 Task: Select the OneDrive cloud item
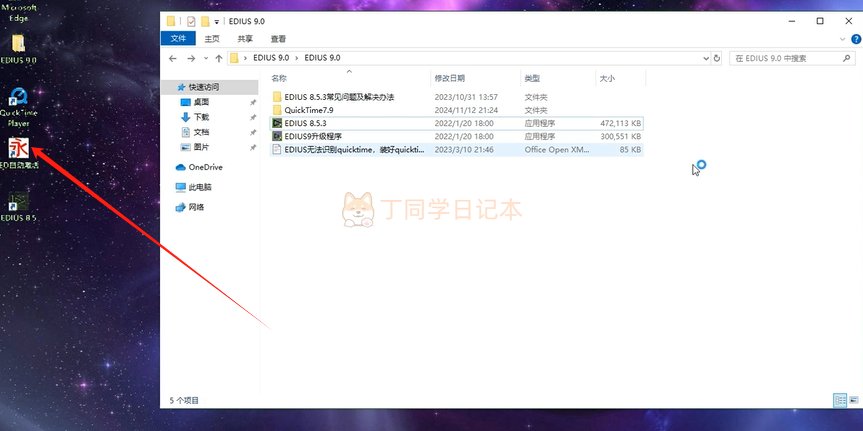(x=199, y=167)
